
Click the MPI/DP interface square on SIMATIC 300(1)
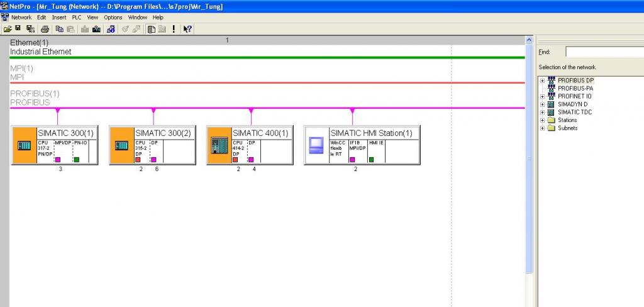(58, 159)
